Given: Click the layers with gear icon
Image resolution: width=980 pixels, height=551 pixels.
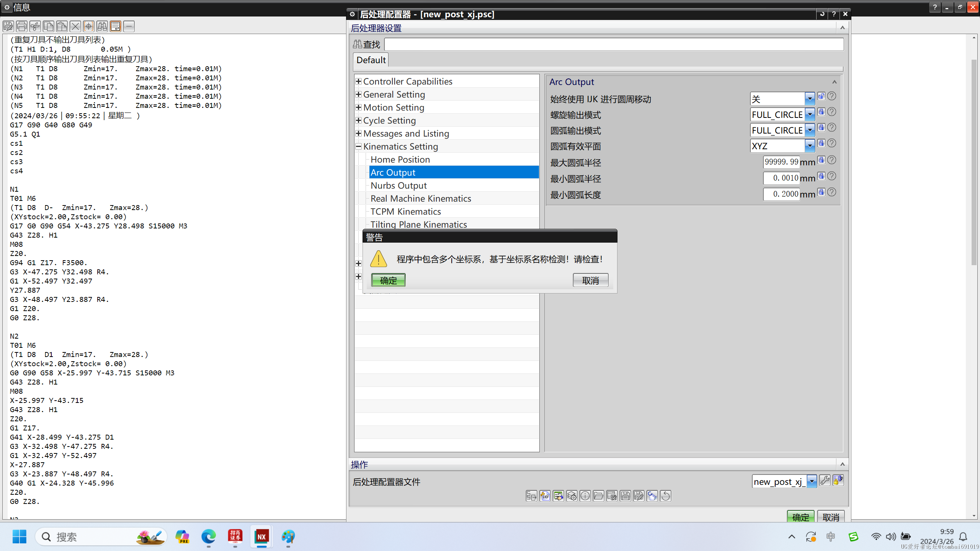Looking at the screenshot, I should [572, 496].
